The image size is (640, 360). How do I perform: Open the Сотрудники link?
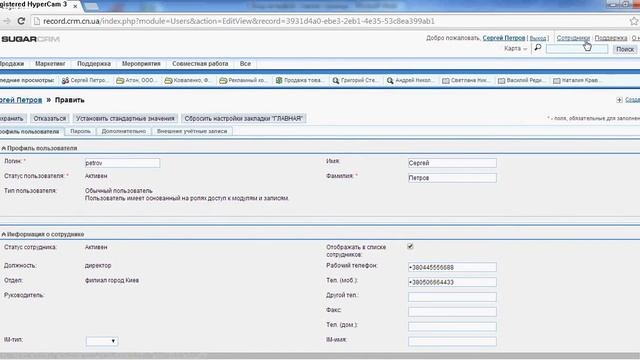pyautogui.click(x=573, y=38)
